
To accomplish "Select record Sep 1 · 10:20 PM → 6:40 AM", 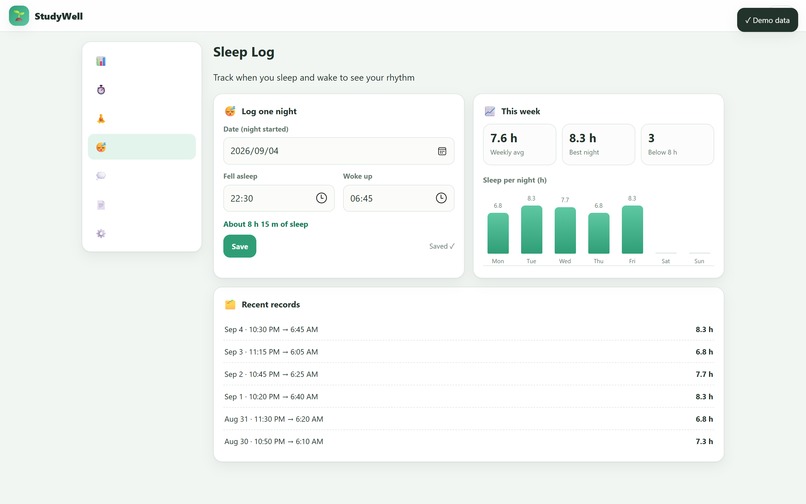I will tap(469, 397).
